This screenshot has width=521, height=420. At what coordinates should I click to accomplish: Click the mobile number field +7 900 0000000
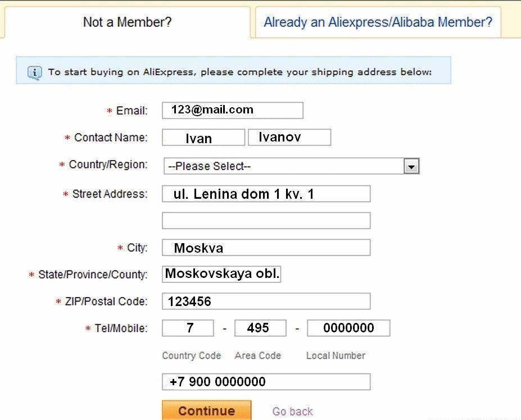click(x=266, y=382)
